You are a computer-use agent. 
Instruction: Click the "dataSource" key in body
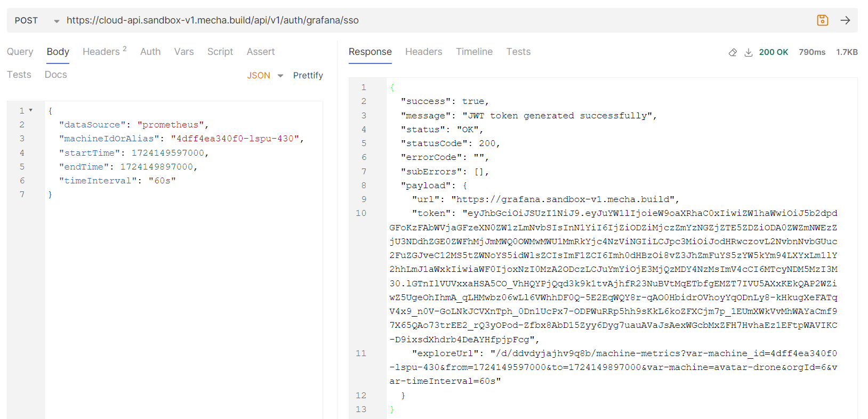pos(92,125)
